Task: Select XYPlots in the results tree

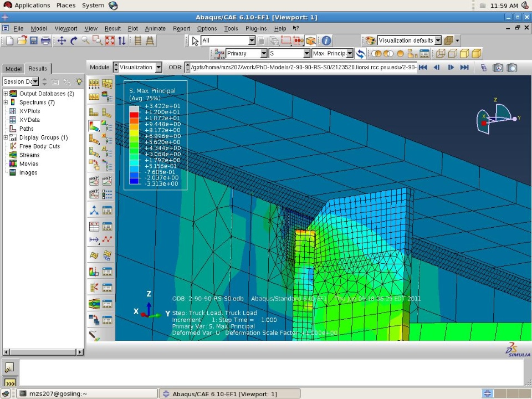Action: coord(29,111)
